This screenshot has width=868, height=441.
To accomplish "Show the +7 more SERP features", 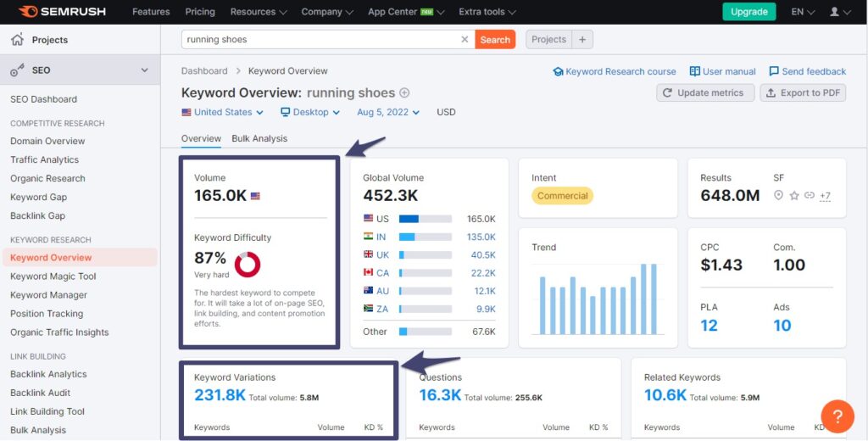I will 825,196.
